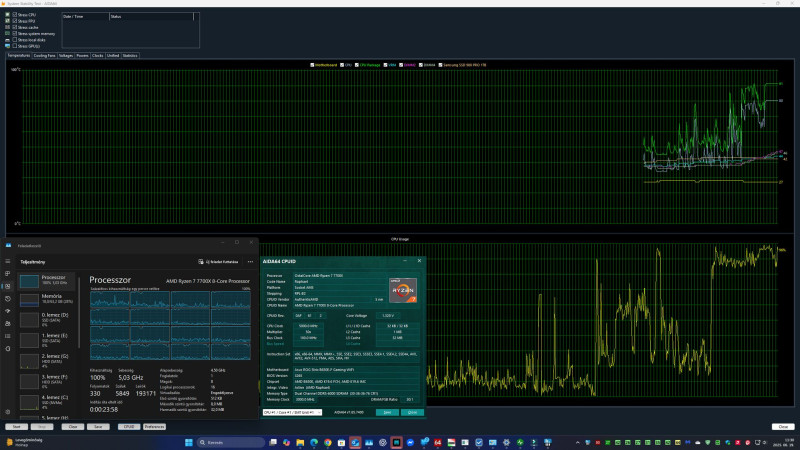The height and width of the screenshot is (450, 800).
Task: Toggle VRM temperature graph checkbox
Action: [385, 65]
